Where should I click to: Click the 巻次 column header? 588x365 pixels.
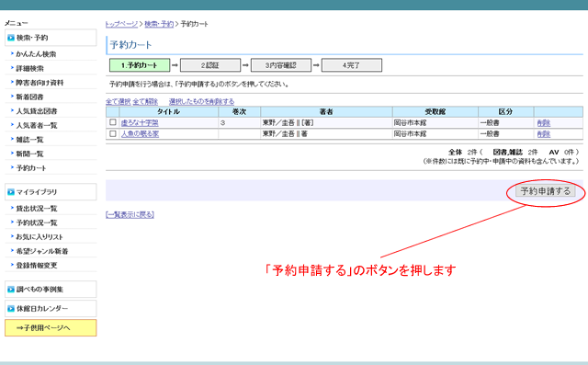tap(240, 112)
